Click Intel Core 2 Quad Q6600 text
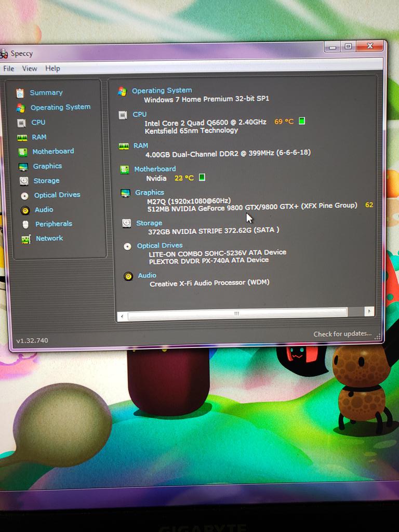399x532 pixels. coord(206,123)
